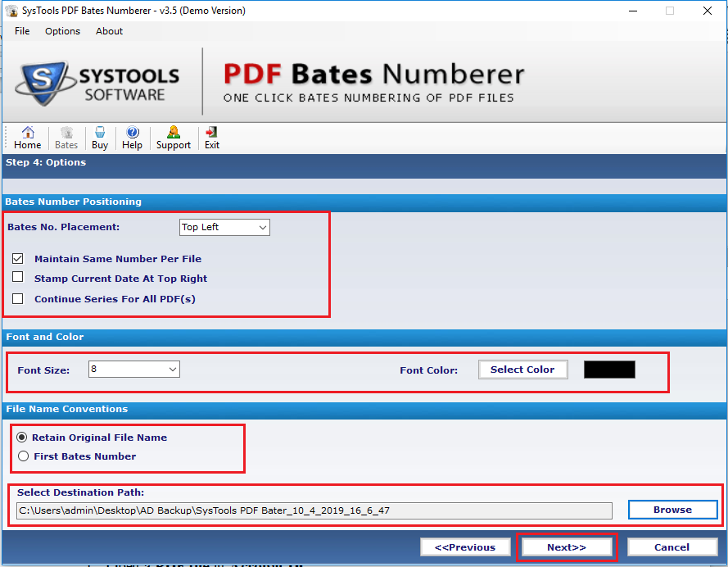The height and width of the screenshot is (567, 728).
Task: Select First Bates Number radio button
Action: (23, 456)
